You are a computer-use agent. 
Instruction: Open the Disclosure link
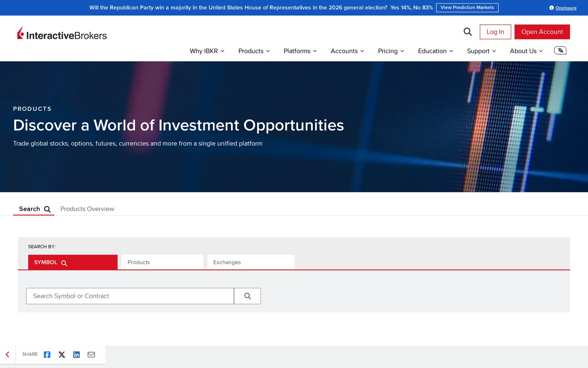click(566, 8)
